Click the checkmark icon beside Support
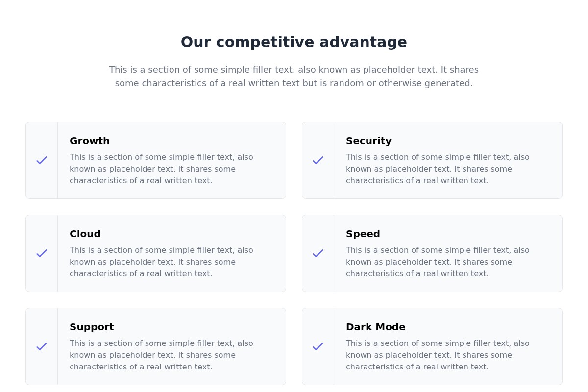The width and height of the screenshot is (588, 392). (x=42, y=346)
